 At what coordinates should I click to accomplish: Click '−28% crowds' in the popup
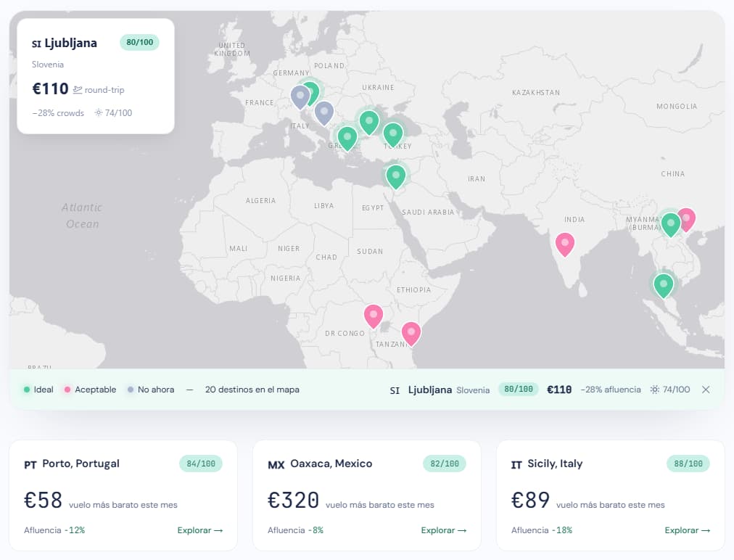coord(58,113)
